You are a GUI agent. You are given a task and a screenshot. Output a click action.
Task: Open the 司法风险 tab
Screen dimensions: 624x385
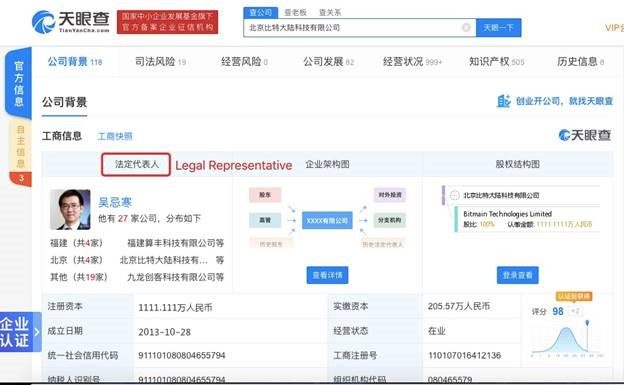click(160, 62)
